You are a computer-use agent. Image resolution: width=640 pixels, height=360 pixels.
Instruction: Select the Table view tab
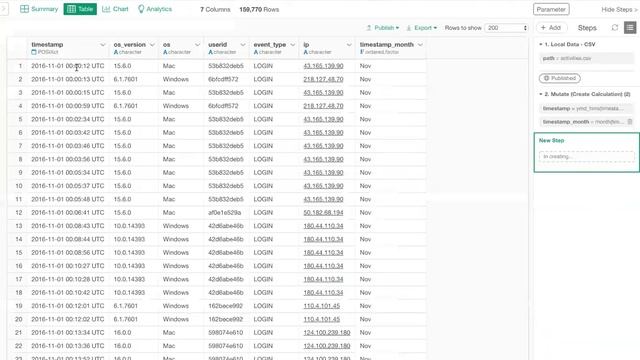[x=80, y=9]
